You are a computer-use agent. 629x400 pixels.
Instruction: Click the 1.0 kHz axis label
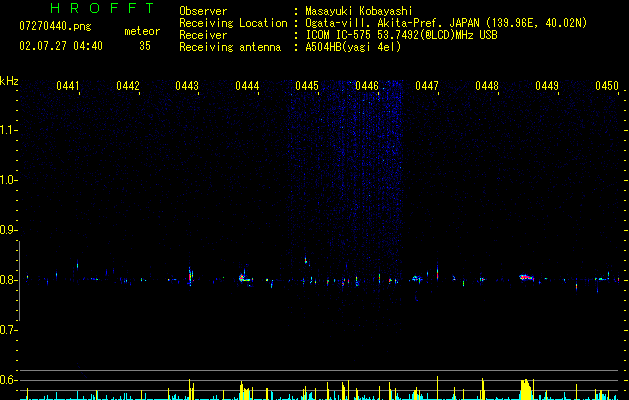tap(8, 180)
